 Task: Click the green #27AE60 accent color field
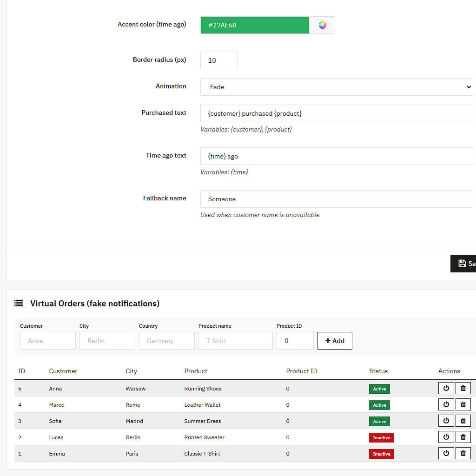(x=255, y=25)
